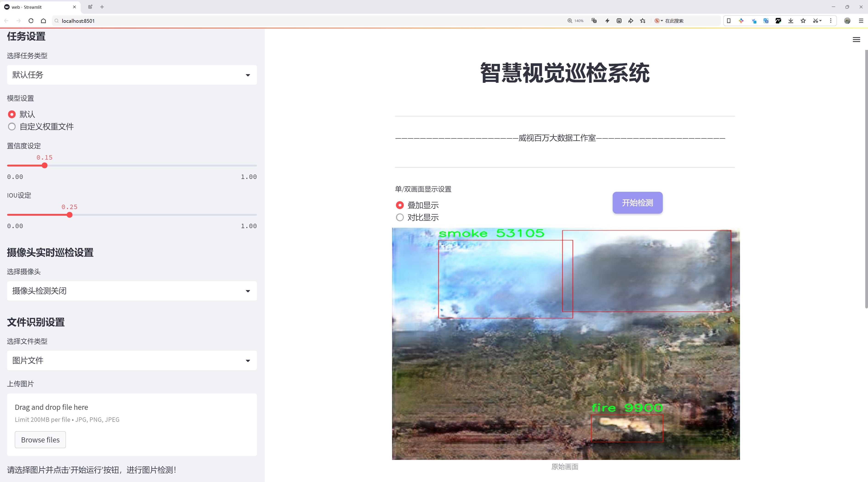Click the drag and drop upload area
This screenshot has height=482, width=868.
click(x=132, y=425)
